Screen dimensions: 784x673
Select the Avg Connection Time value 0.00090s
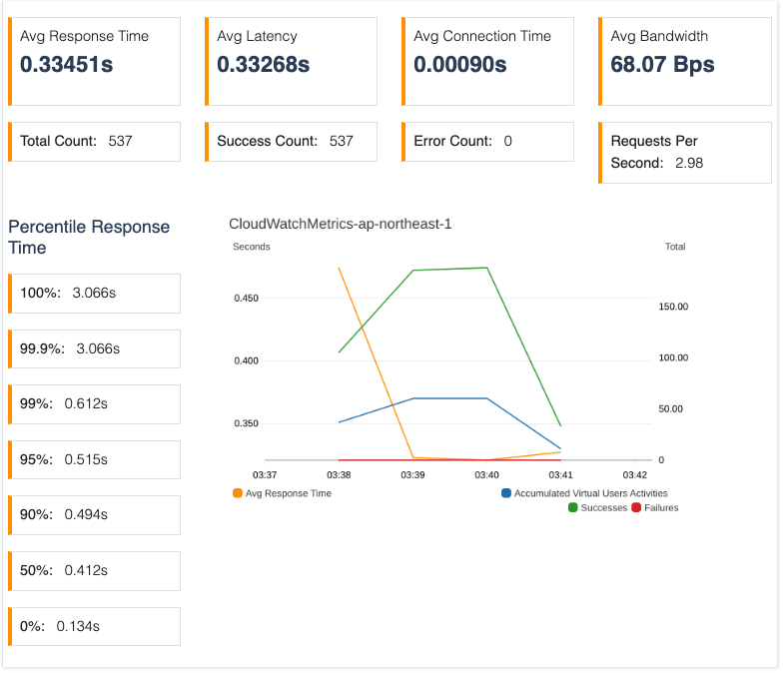click(x=460, y=65)
